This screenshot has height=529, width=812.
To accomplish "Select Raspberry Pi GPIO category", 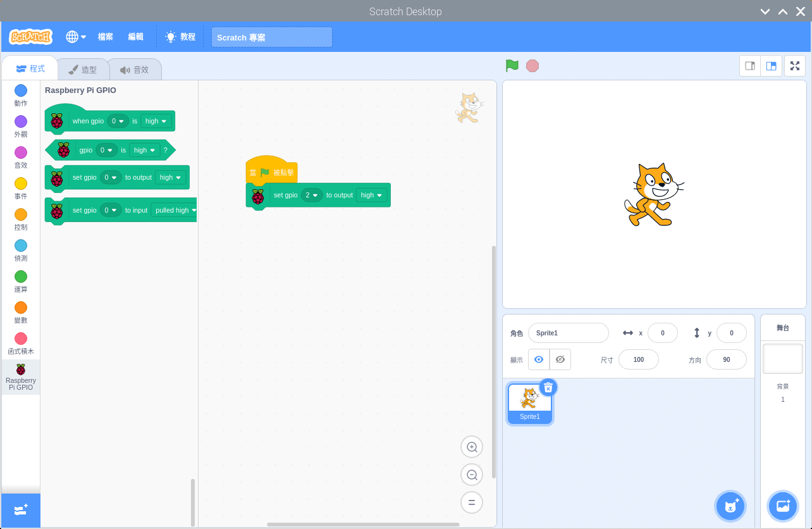I will [21, 377].
